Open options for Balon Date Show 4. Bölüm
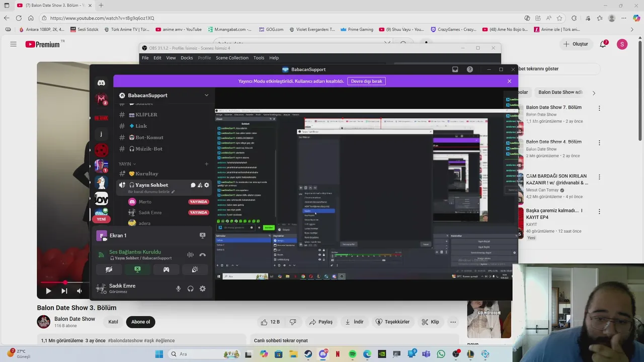 click(599, 142)
